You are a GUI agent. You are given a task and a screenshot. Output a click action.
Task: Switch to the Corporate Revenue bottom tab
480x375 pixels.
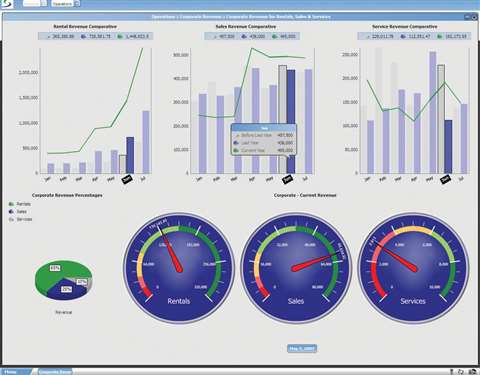[54, 372]
